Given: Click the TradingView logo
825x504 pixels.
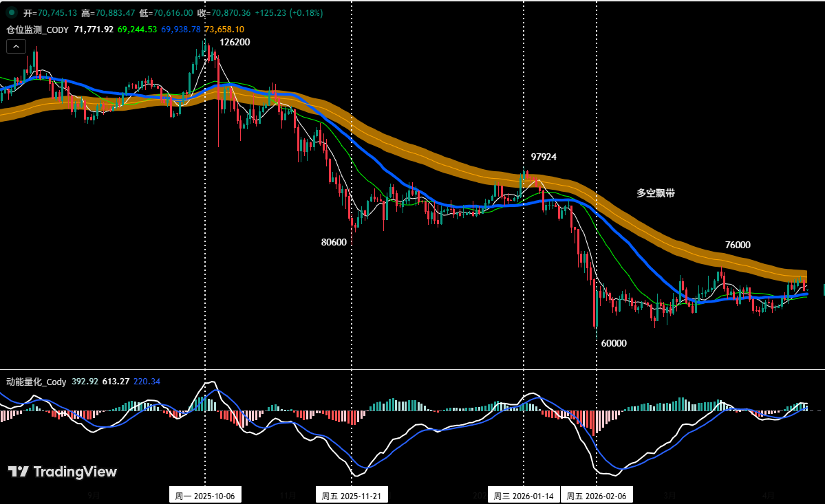Looking at the screenshot, I should (62, 472).
